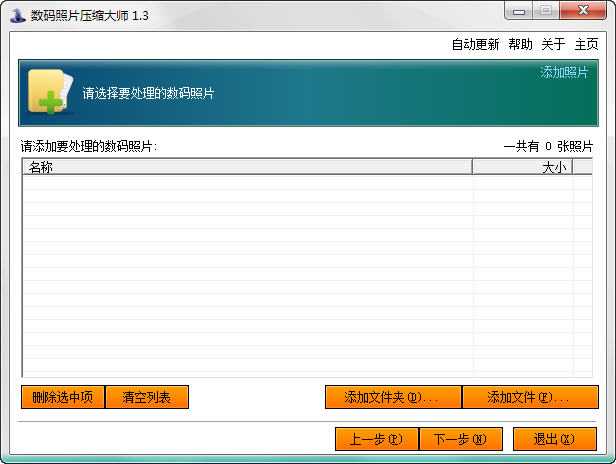Sort list by 名称 column header

(247, 167)
